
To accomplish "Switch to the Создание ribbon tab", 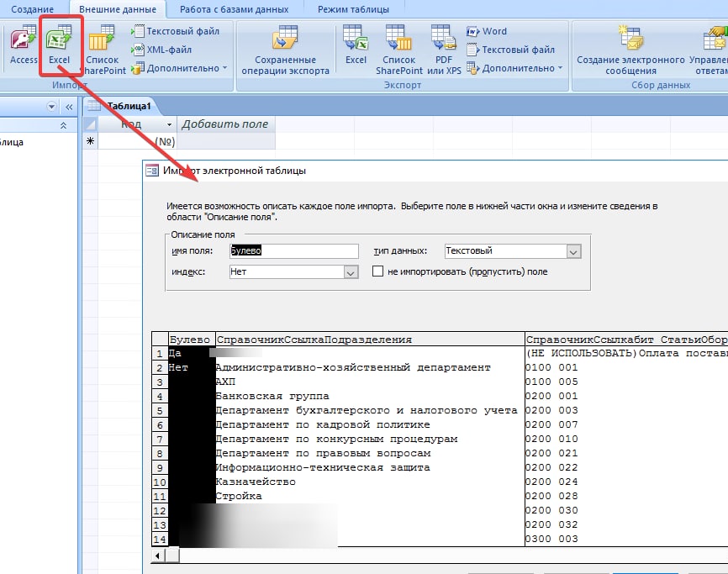I will point(32,9).
